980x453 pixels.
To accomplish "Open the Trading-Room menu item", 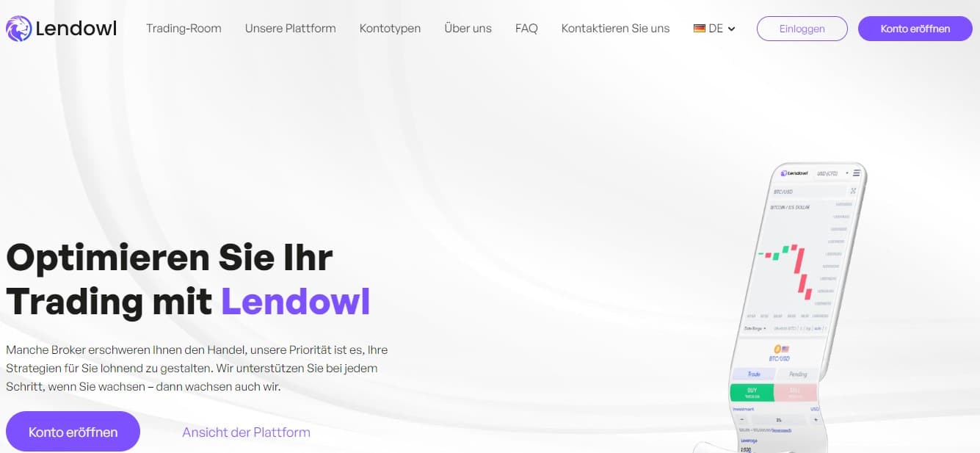I will [x=184, y=28].
